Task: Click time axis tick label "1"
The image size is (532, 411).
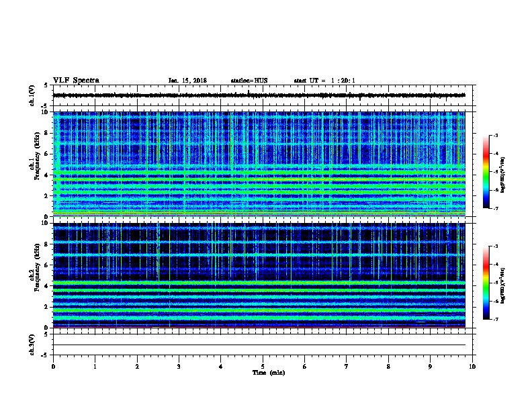Action: tap(95, 367)
